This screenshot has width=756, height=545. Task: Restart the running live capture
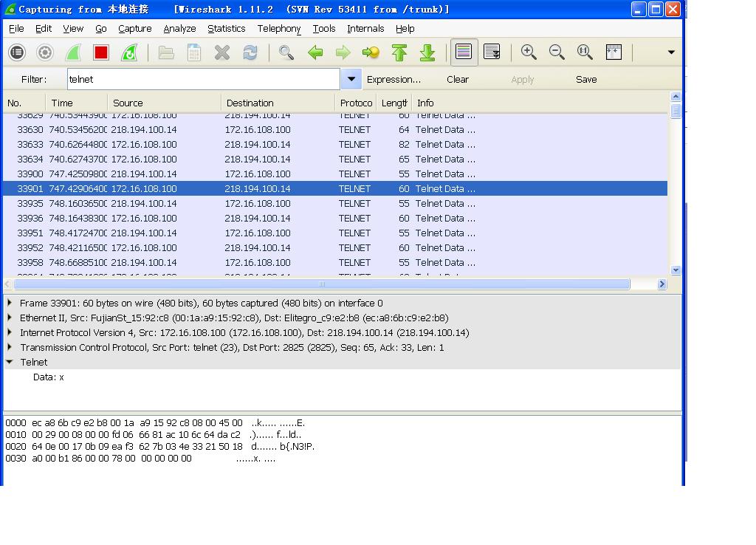click(x=129, y=52)
